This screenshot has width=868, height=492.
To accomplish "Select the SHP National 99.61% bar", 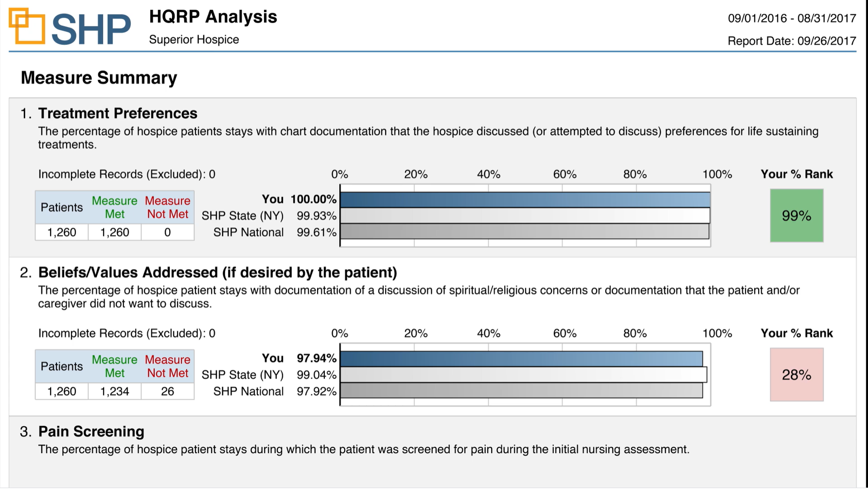I will click(x=525, y=232).
